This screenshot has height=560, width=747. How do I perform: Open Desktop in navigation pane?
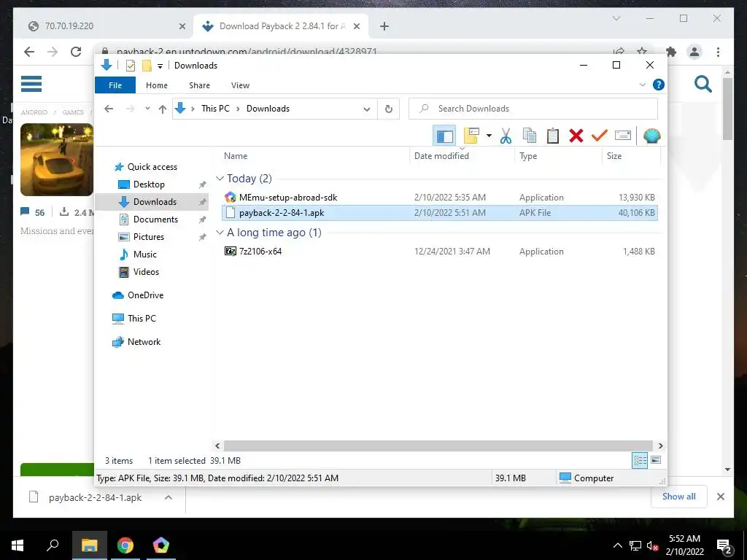pyautogui.click(x=149, y=184)
